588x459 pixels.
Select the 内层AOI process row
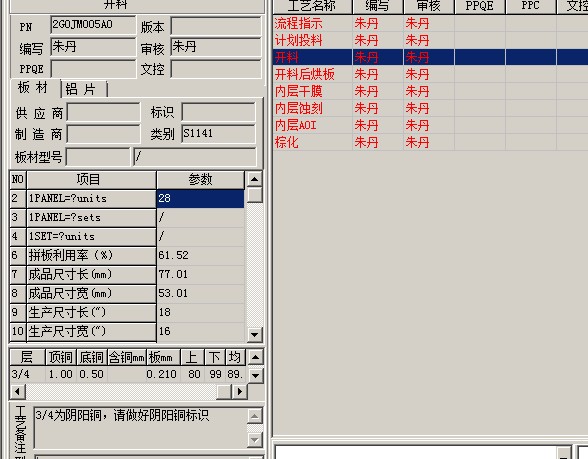(430, 125)
